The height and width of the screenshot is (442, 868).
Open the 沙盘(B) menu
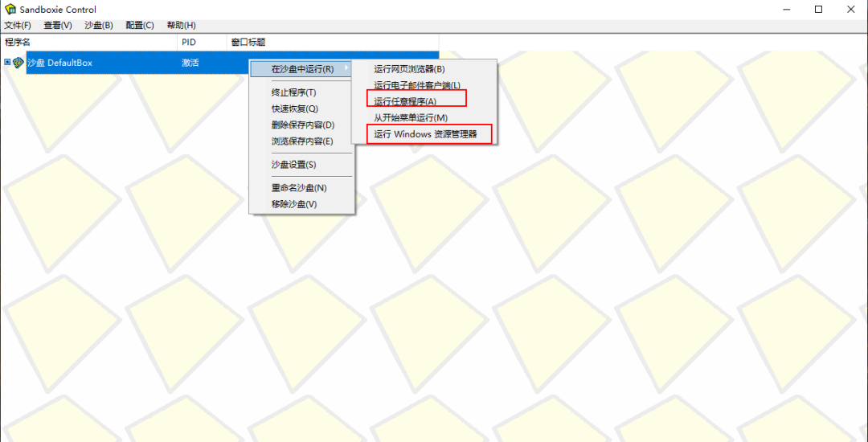click(x=99, y=25)
